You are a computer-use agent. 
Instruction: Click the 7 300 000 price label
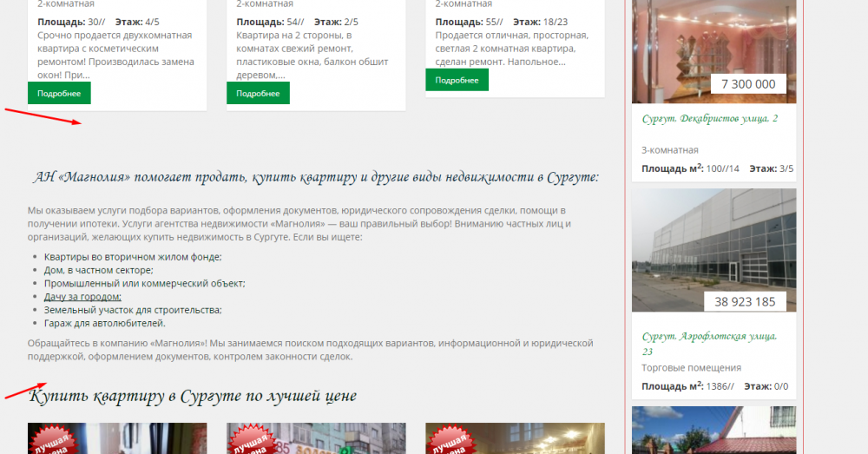click(x=748, y=84)
